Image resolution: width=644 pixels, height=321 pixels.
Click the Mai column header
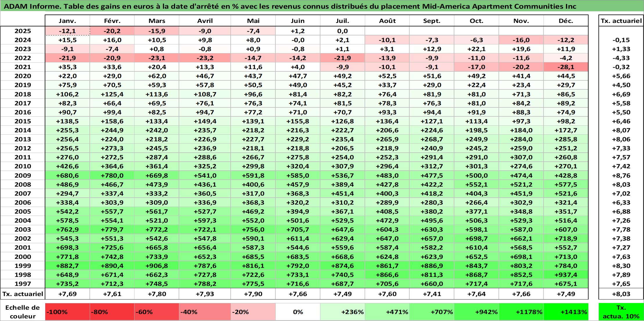253,21
